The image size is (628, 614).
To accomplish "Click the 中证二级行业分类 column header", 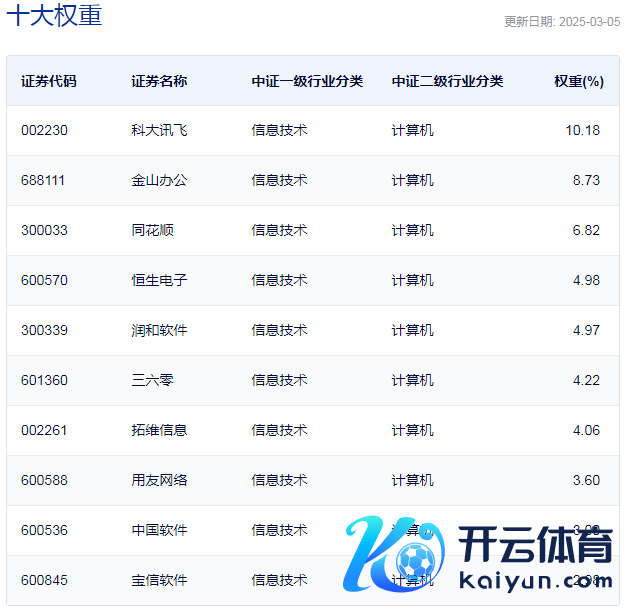I will 447,81.
